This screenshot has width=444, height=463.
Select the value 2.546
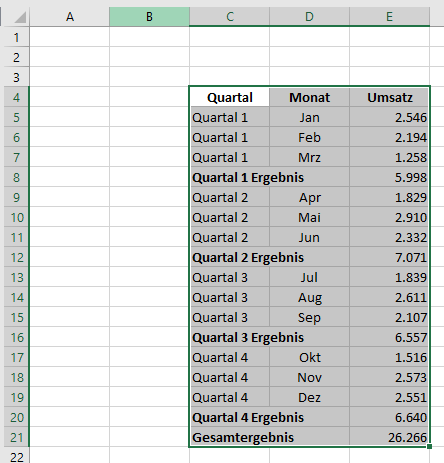point(389,117)
